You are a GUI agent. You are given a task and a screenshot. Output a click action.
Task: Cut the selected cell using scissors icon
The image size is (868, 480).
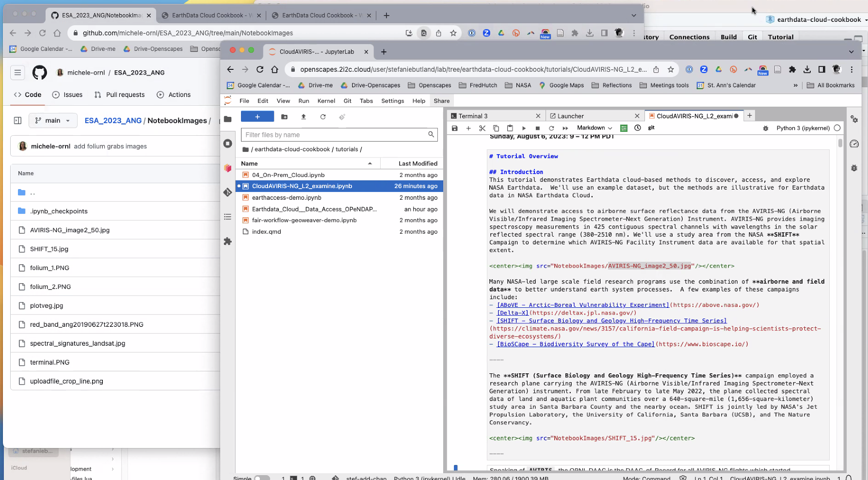(x=482, y=128)
